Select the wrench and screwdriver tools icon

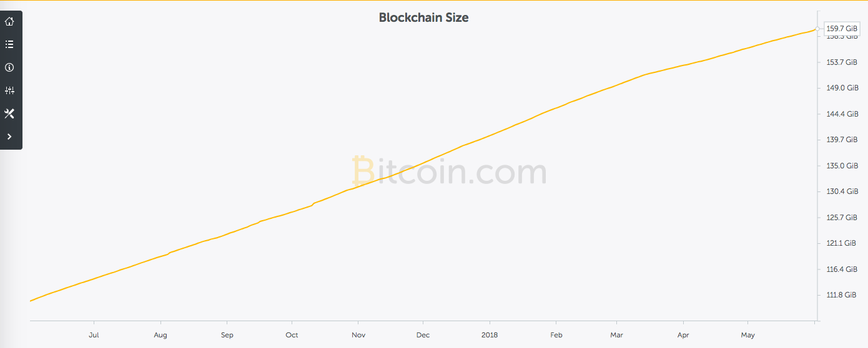click(x=9, y=114)
